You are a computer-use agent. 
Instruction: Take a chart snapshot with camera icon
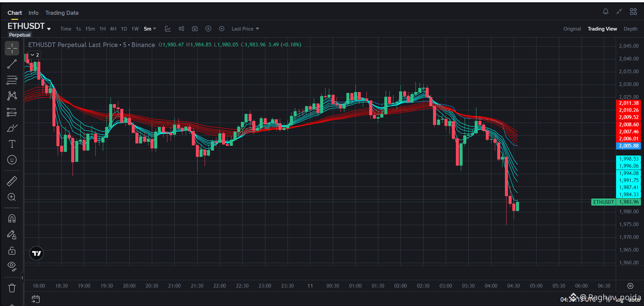[195, 29]
